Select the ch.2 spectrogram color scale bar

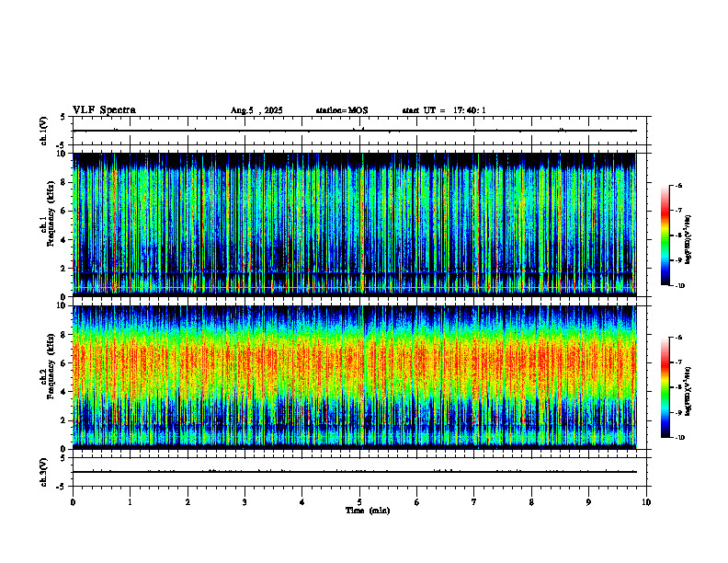tap(665, 387)
